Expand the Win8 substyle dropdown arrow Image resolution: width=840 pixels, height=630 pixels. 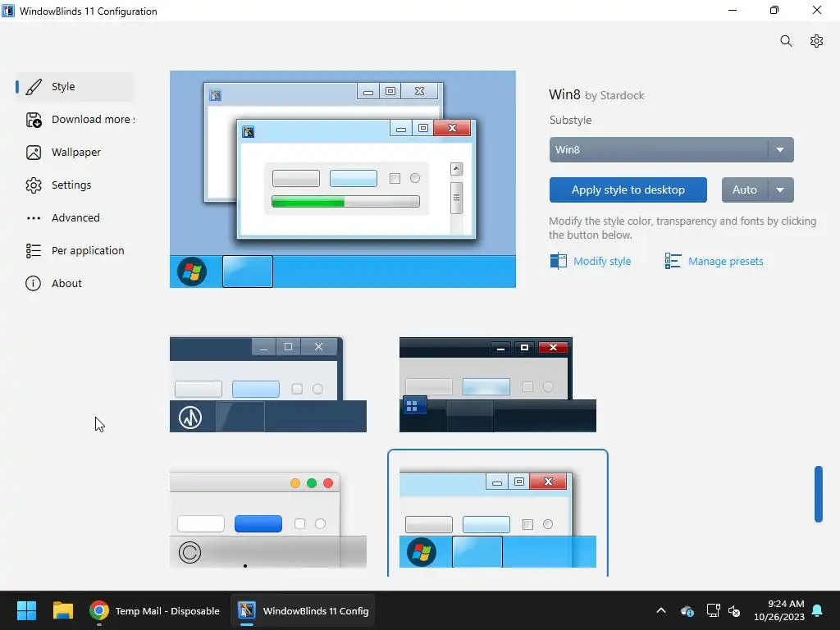point(781,150)
